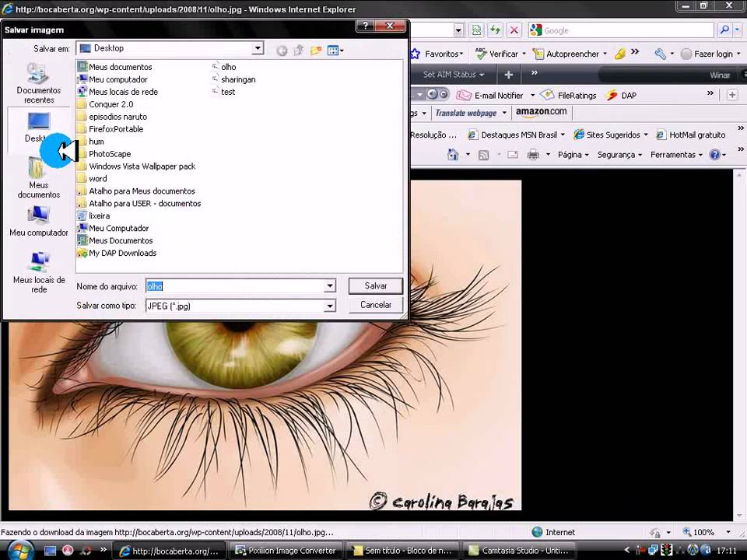Click the dialog help question mark button
Image resolution: width=747 pixels, height=560 pixels.
pyautogui.click(x=366, y=26)
